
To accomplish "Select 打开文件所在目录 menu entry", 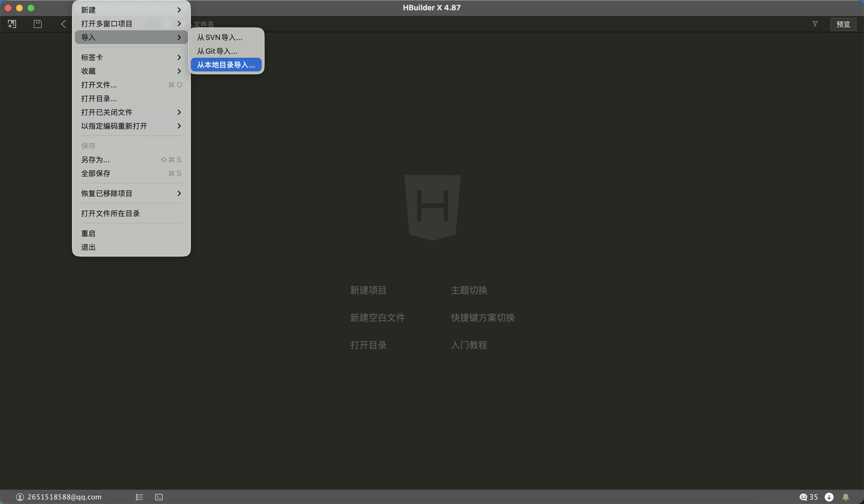I will pyautogui.click(x=110, y=213).
